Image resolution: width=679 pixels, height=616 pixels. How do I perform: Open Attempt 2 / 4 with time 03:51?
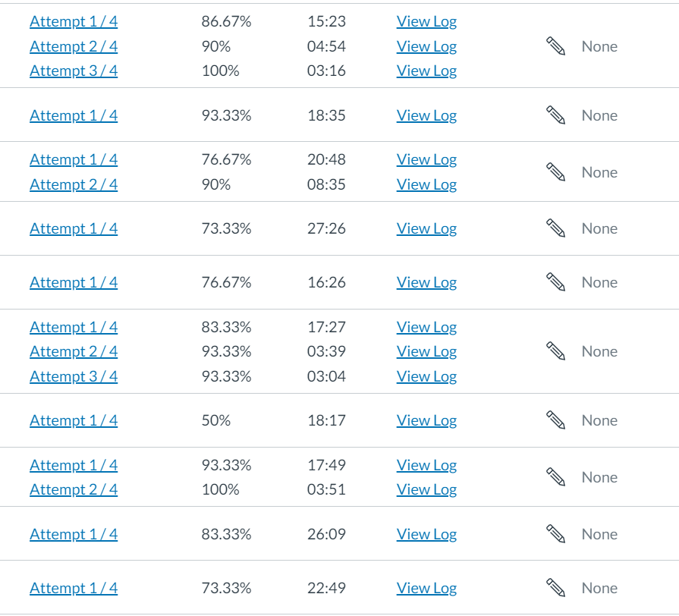pos(74,490)
